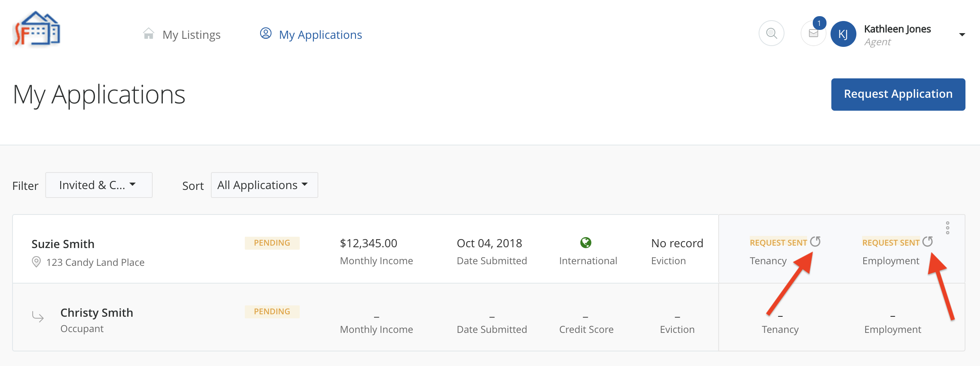Click the SF building logo

pyautogui.click(x=37, y=29)
